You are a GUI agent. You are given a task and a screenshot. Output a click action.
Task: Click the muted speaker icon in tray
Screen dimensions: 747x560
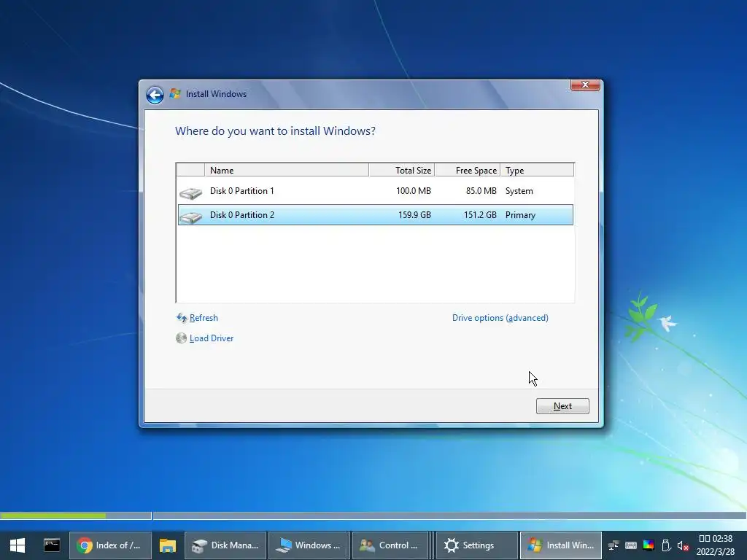click(x=683, y=545)
